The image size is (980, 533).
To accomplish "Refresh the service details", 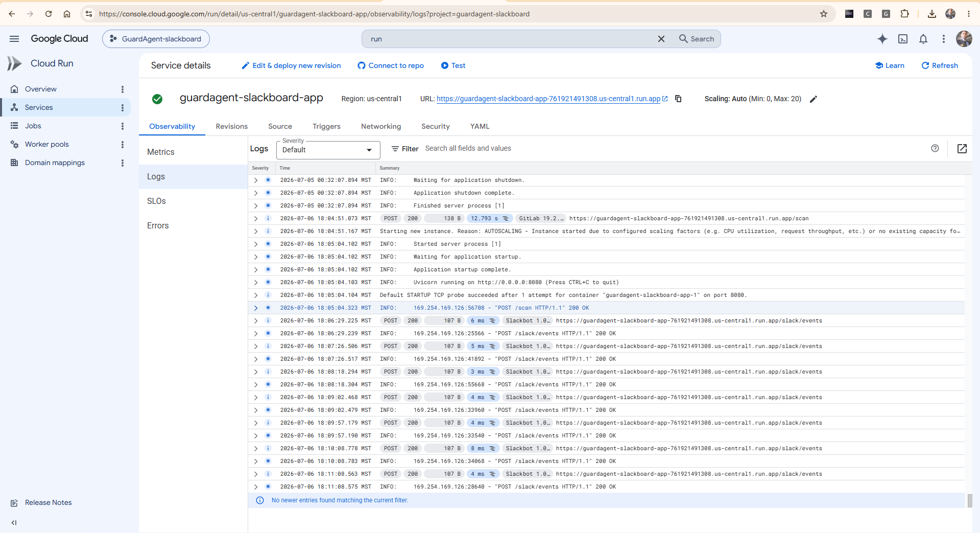I will [940, 65].
